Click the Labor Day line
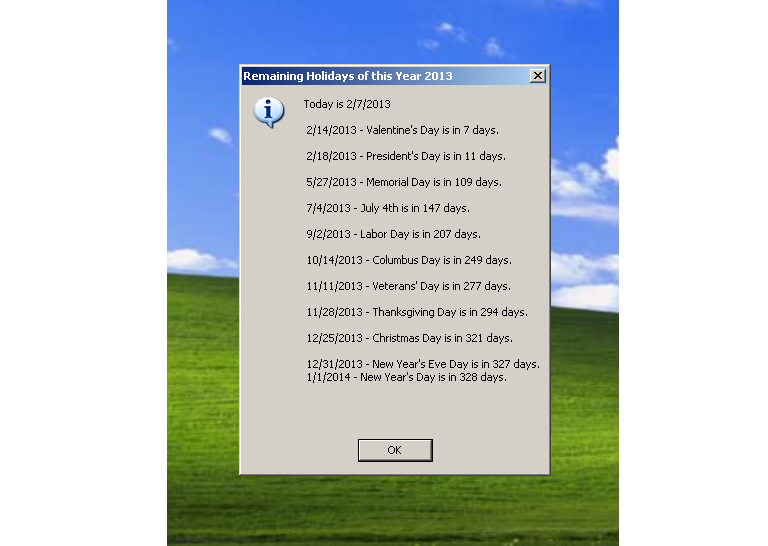The height and width of the screenshot is (546, 768). pos(393,234)
